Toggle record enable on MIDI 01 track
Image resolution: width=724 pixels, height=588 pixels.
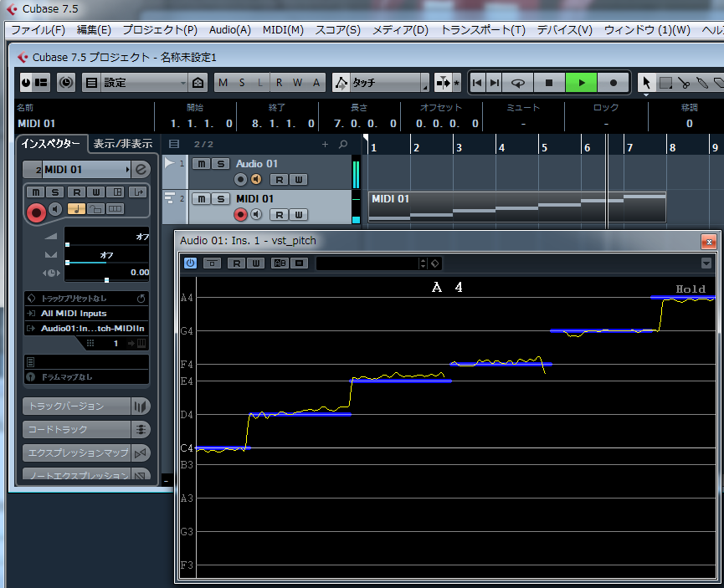240,214
